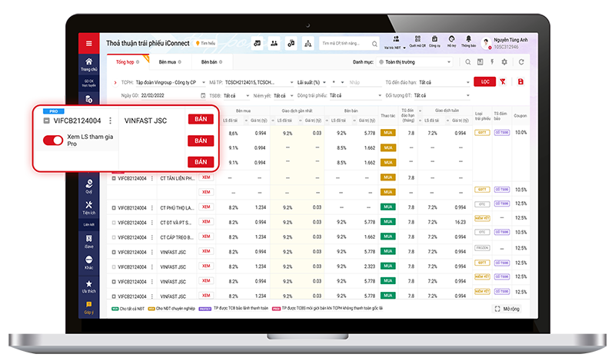The height and width of the screenshot is (364, 615).
Task: Click MUA button in the 10.0% coupon row
Action: (388, 133)
